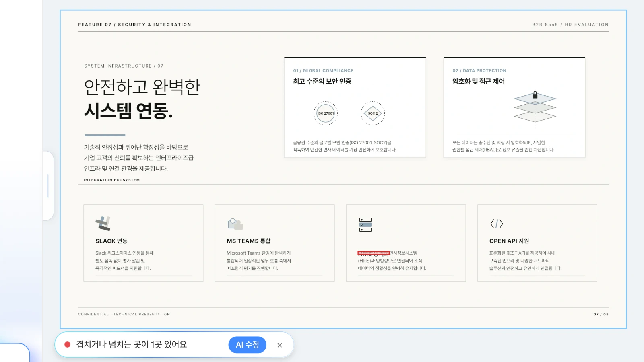The height and width of the screenshot is (362, 644).
Task: Select B2B SaaS / HR EVALUATION header text
Action: click(x=570, y=25)
